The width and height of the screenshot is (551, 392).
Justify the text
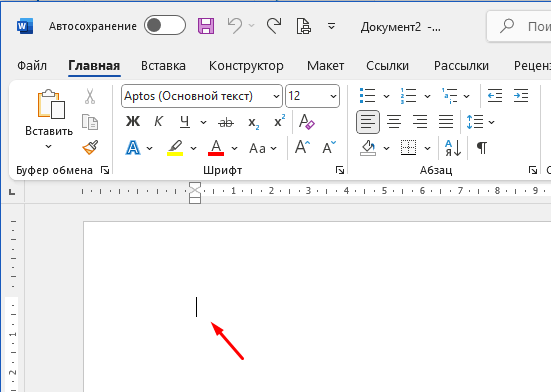point(446,122)
